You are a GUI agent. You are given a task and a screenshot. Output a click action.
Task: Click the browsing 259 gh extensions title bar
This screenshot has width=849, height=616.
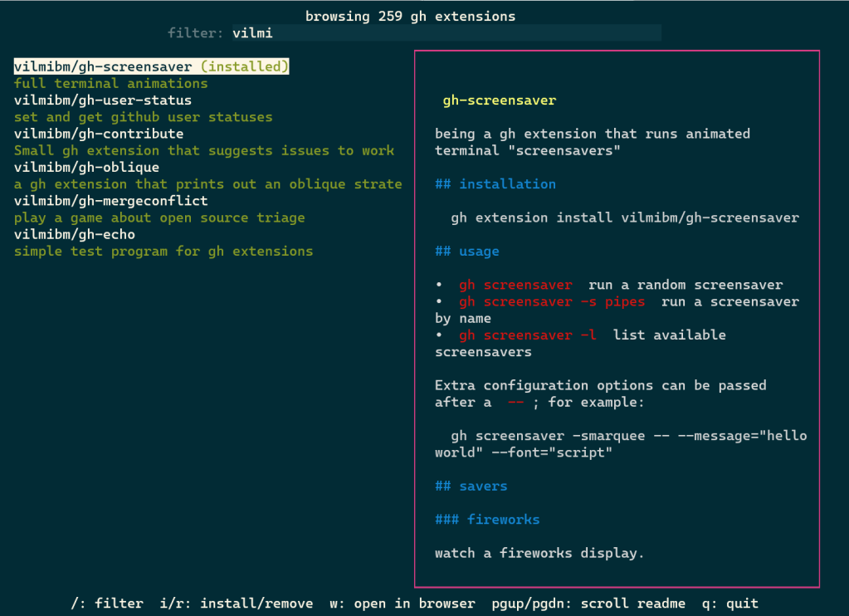coord(412,16)
